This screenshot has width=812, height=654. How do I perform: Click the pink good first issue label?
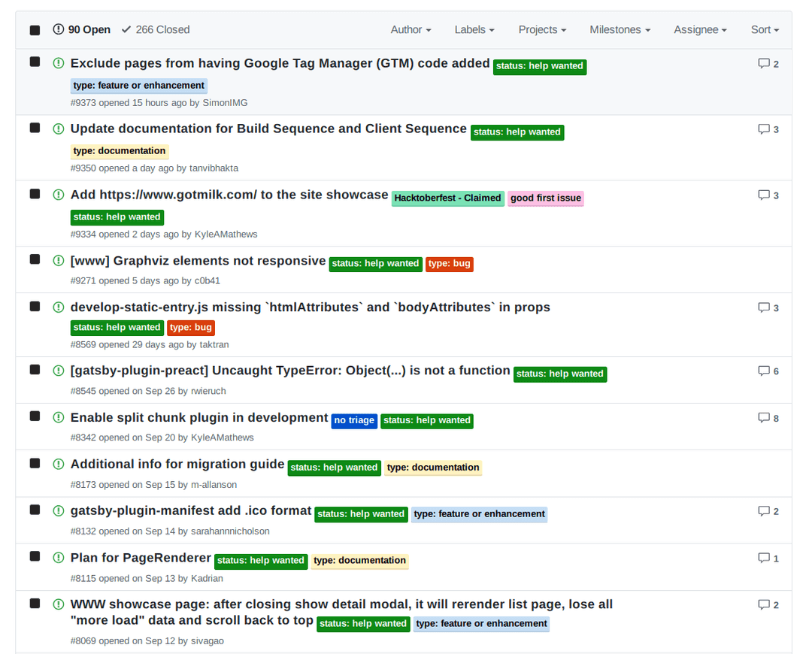(x=546, y=198)
